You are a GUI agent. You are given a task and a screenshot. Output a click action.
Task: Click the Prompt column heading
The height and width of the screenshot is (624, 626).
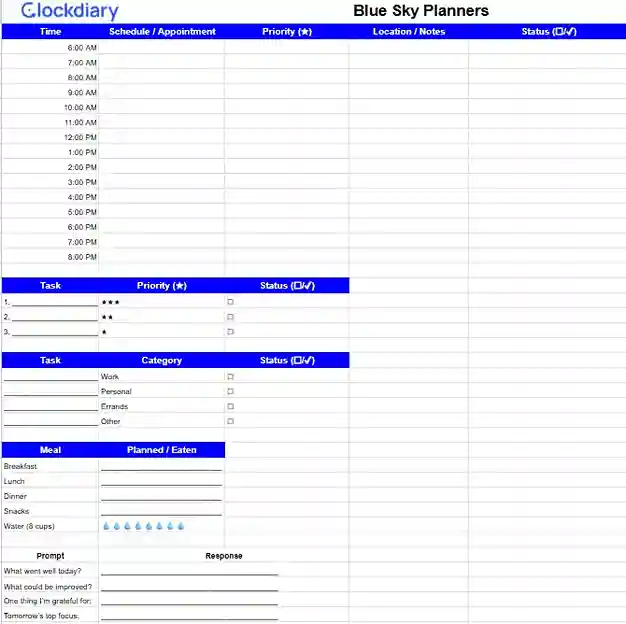pos(50,556)
